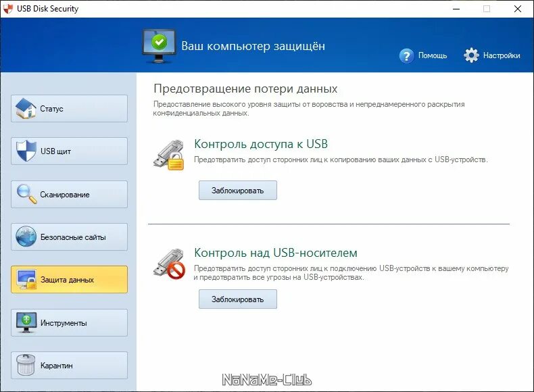
Task: Open the Инструменты section label
Action: coord(64,323)
